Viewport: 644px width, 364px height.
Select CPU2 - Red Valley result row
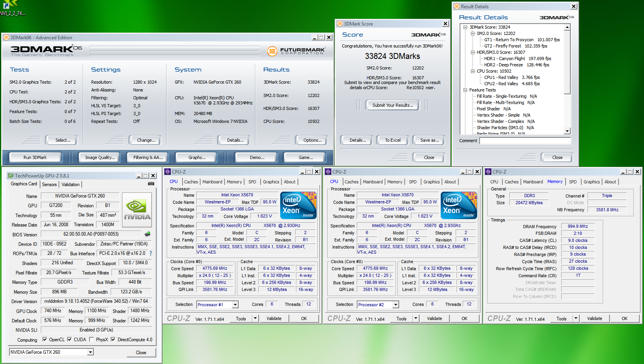point(512,84)
